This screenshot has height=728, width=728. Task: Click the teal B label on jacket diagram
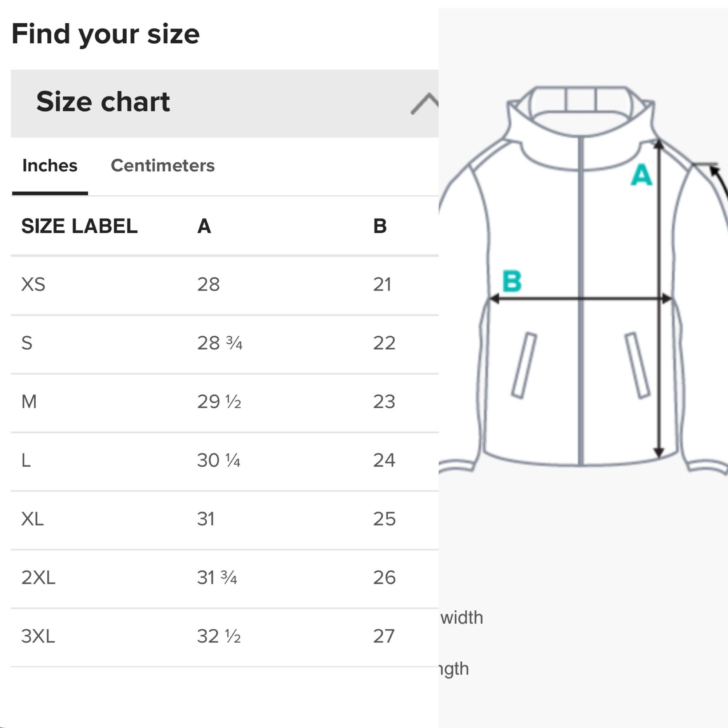[x=512, y=281]
